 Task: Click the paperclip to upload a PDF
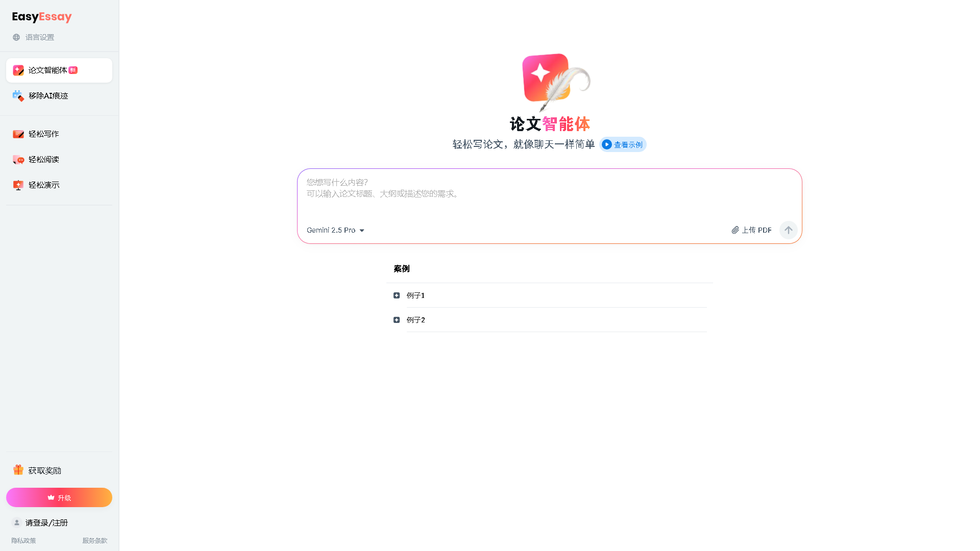736,230
